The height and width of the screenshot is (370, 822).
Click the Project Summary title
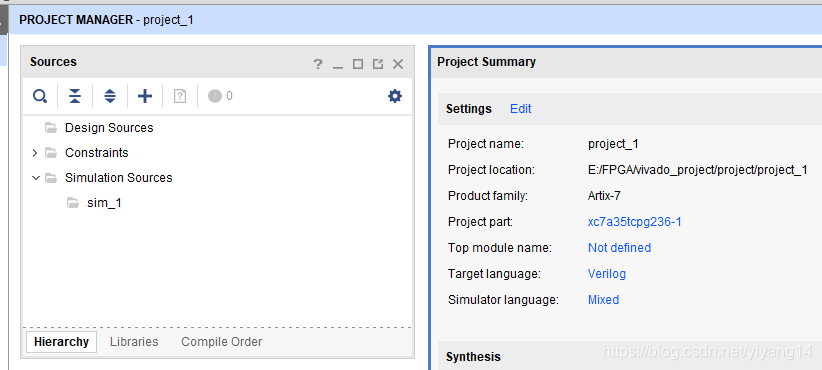(x=486, y=62)
